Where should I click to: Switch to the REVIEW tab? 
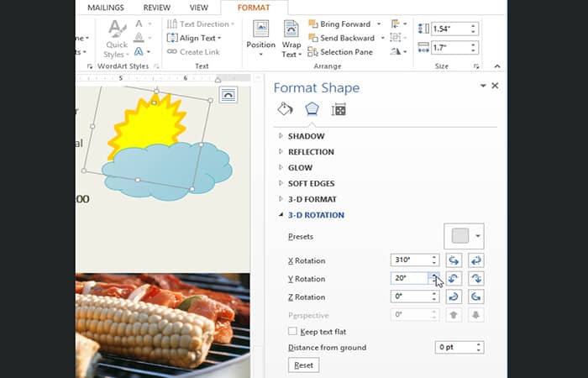[x=157, y=8]
